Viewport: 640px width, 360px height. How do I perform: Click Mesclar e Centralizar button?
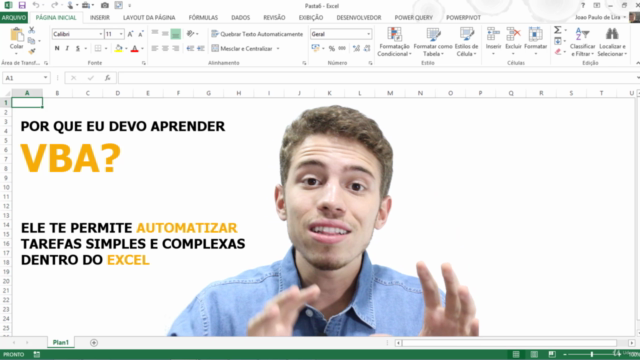point(242,49)
